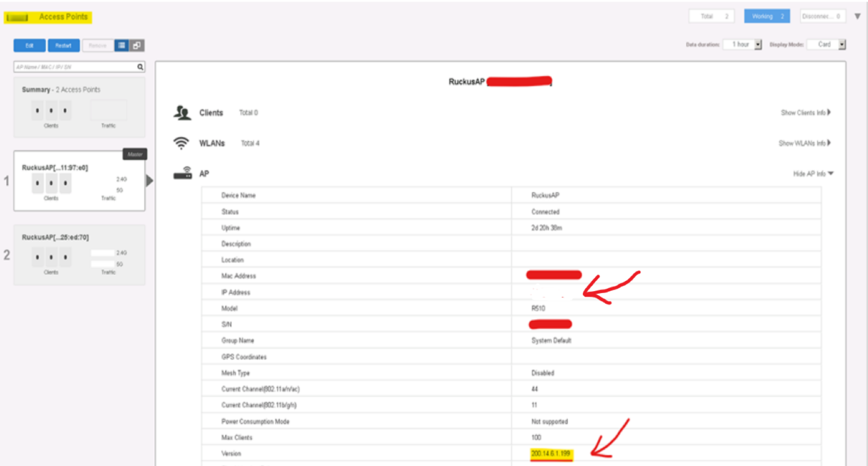The height and width of the screenshot is (466, 868).
Task: Switch to the list view icon
Action: click(121, 46)
